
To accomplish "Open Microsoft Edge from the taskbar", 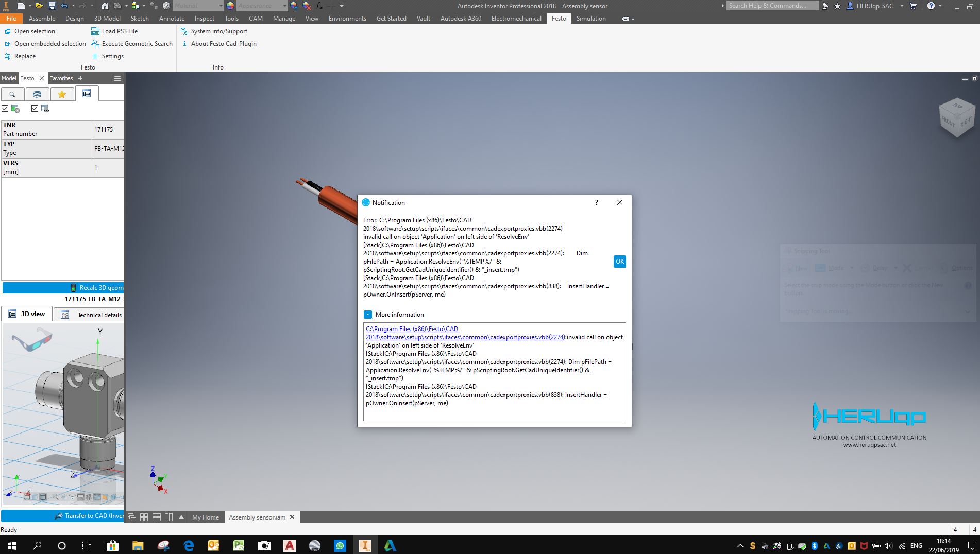I will [189, 545].
